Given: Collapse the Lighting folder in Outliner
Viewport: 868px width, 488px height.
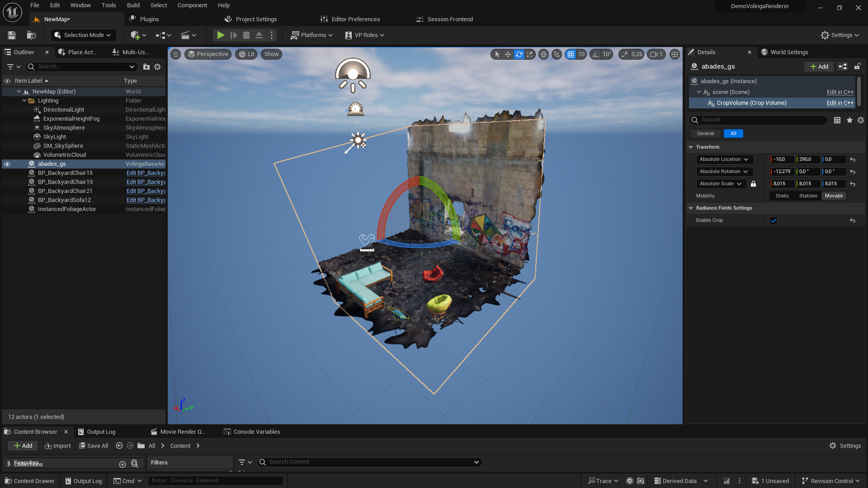Looking at the screenshot, I should [24, 101].
